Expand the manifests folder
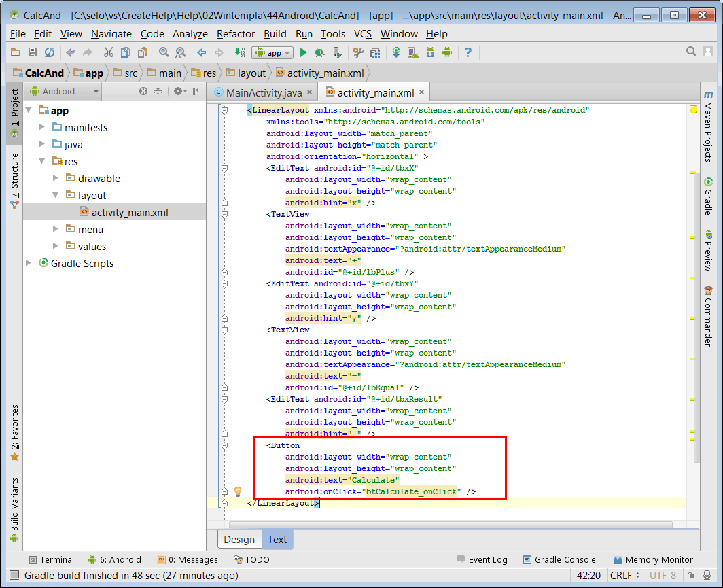 (x=42, y=127)
